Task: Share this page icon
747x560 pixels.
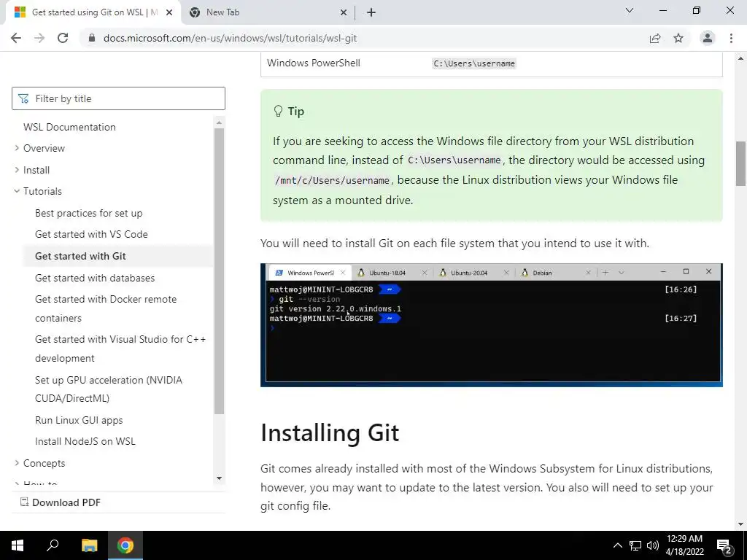Action: pyautogui.click(x=655, y=38)
